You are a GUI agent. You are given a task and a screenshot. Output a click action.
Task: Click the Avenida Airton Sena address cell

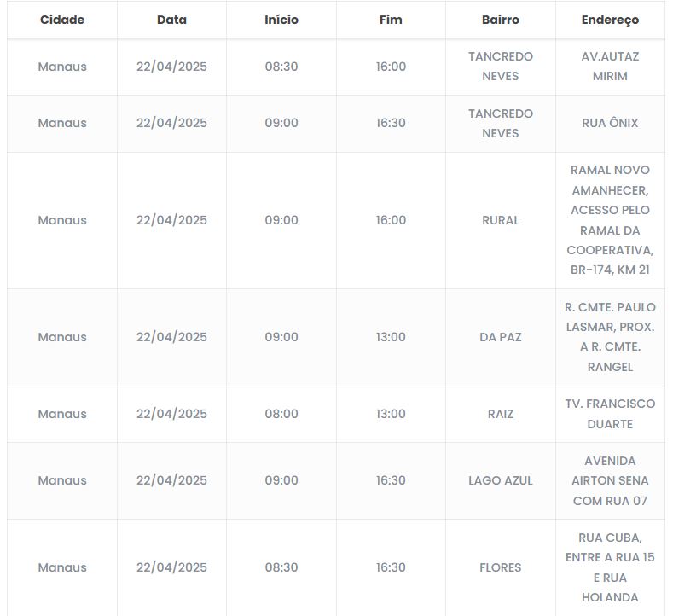pyautogui.click(x=610, y=480)
